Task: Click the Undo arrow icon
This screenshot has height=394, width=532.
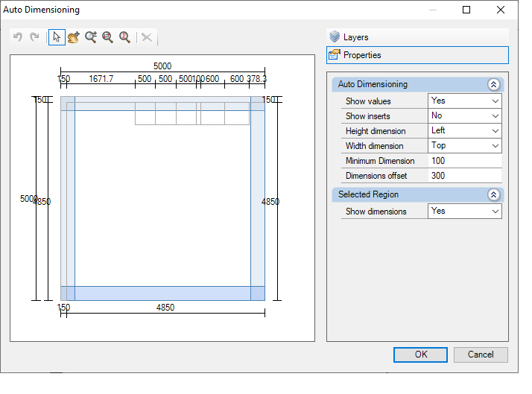Action: coord(18,36)
